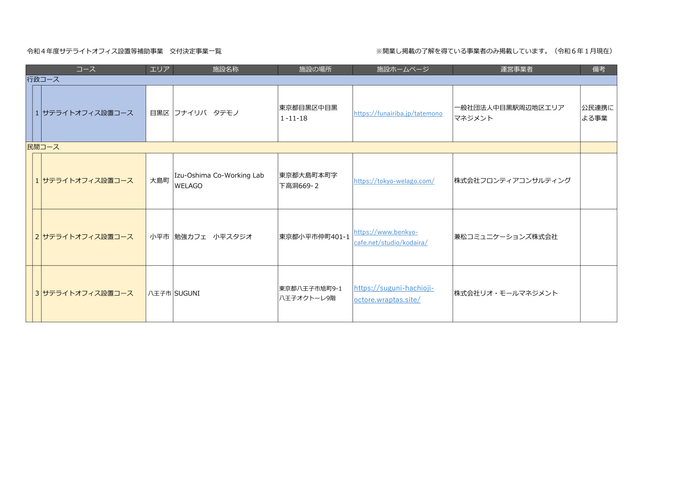Select operator 一般社団法人中目黒駅周辺地区エリアマネジメント
Image resolution: width=700 pixels, height=495 pixels.
[509, 113]
